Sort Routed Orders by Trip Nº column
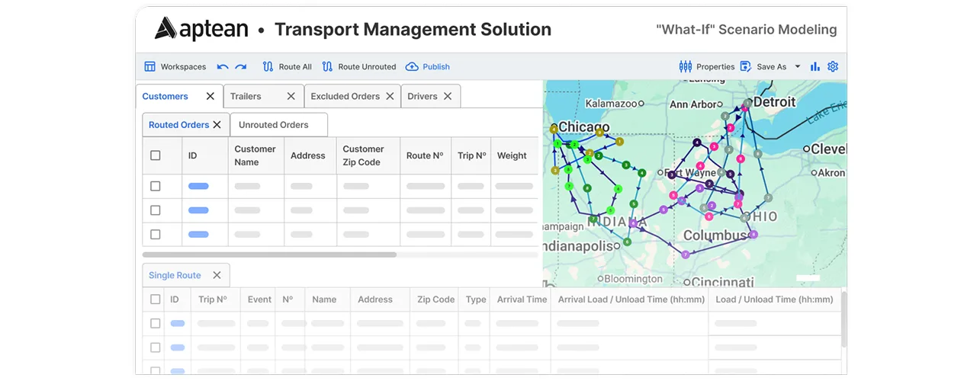Viewport: 980px width, 381px height. 471,155
